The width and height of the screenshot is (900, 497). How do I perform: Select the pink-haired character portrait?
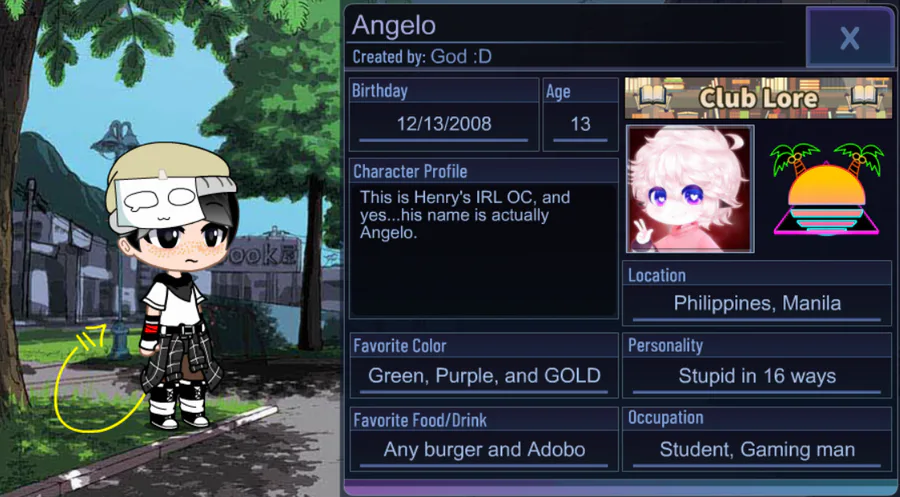(x=690, y=189)
